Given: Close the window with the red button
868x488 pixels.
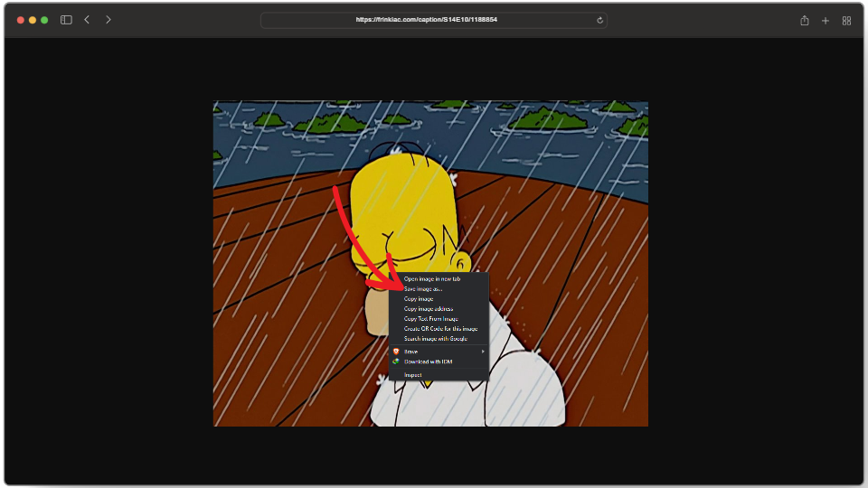Looking at the screenshot, I should point(21,20).
